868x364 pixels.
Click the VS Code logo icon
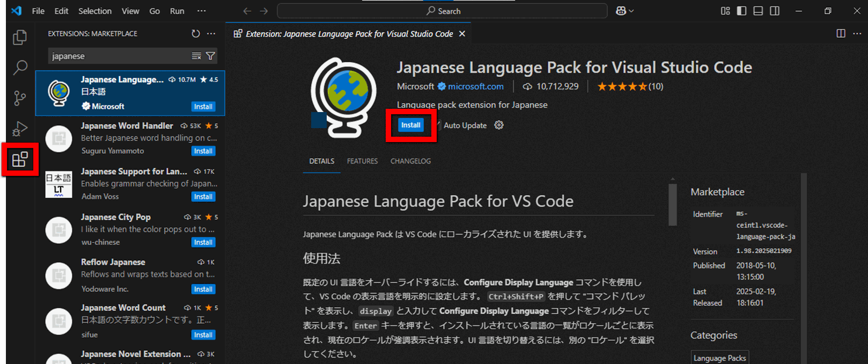coord(17,11)
